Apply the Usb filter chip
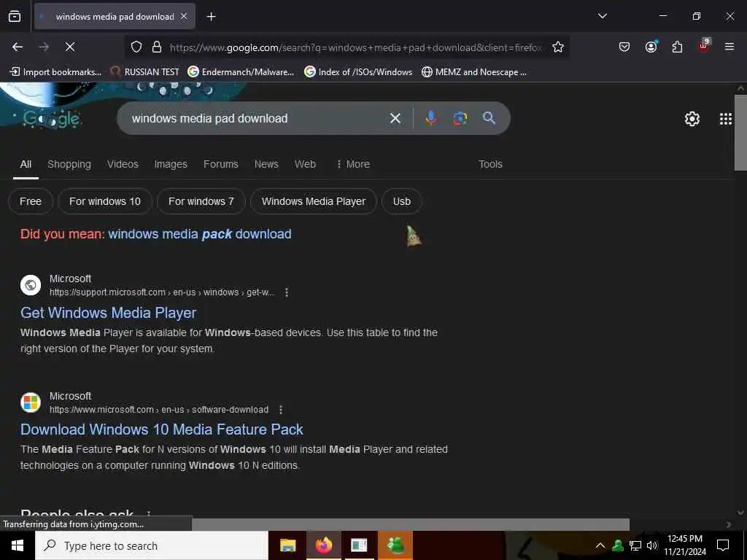 tap(402, 201)
